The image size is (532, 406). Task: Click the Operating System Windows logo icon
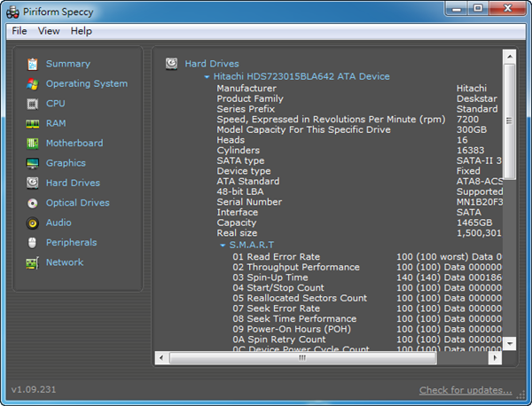click(x=33, y=84)
